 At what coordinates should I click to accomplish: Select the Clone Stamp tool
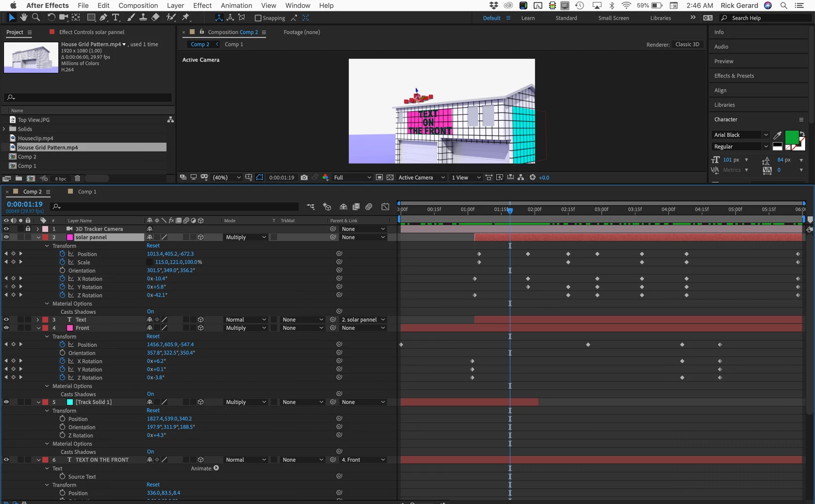(x=143, y=17)
